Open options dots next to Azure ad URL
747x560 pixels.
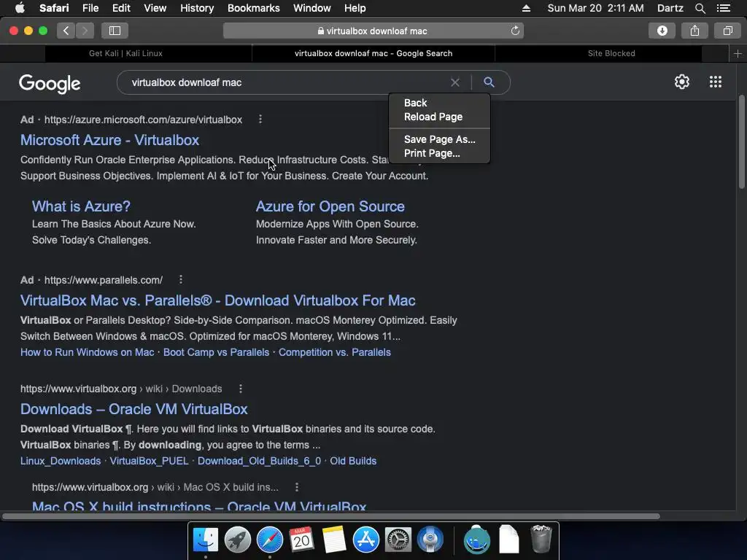click(x=260, y=119)
